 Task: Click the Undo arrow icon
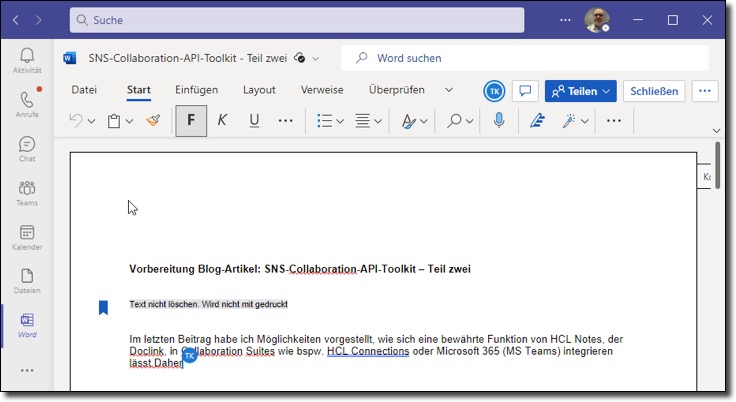coord(76,121)
